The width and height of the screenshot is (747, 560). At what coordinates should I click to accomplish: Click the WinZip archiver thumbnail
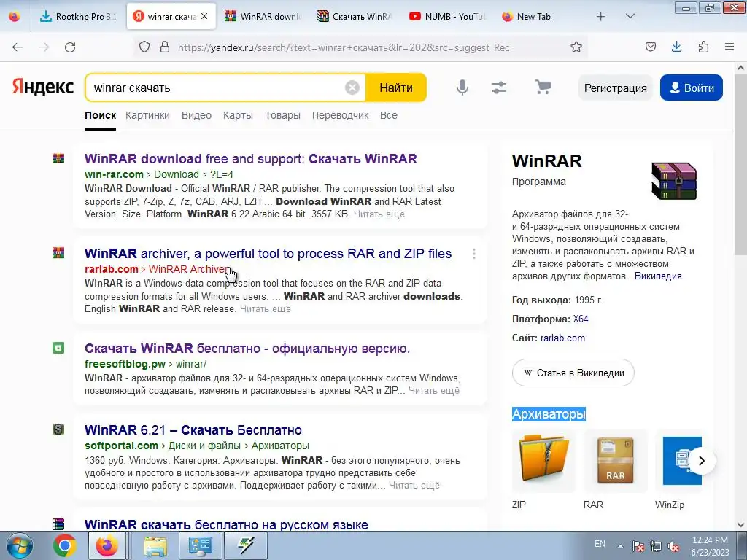click(x=679, y=461)
